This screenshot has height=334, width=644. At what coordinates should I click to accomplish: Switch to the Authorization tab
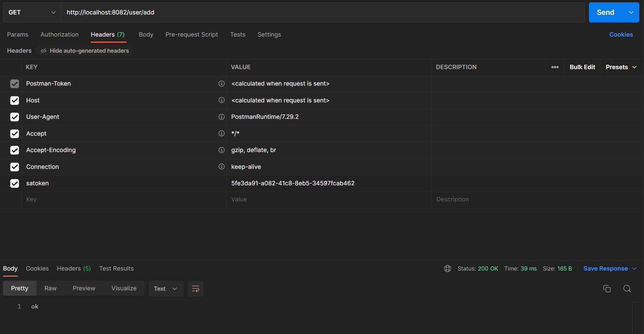59,35
